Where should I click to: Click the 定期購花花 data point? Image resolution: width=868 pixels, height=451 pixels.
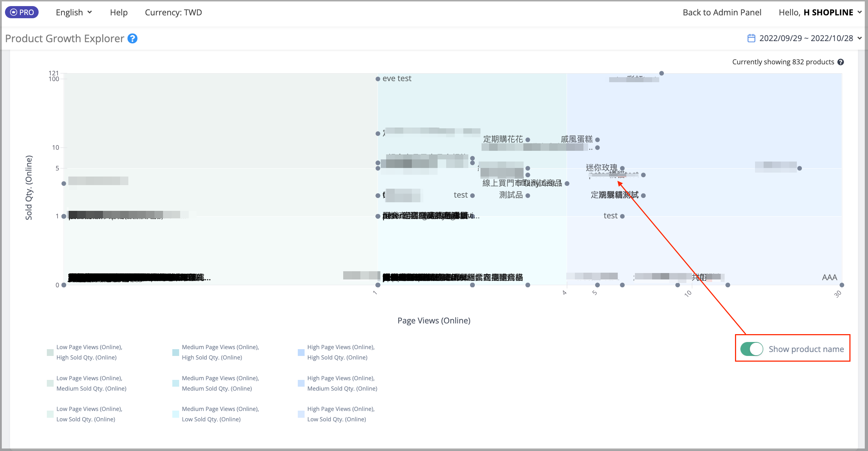pos(528,140)
